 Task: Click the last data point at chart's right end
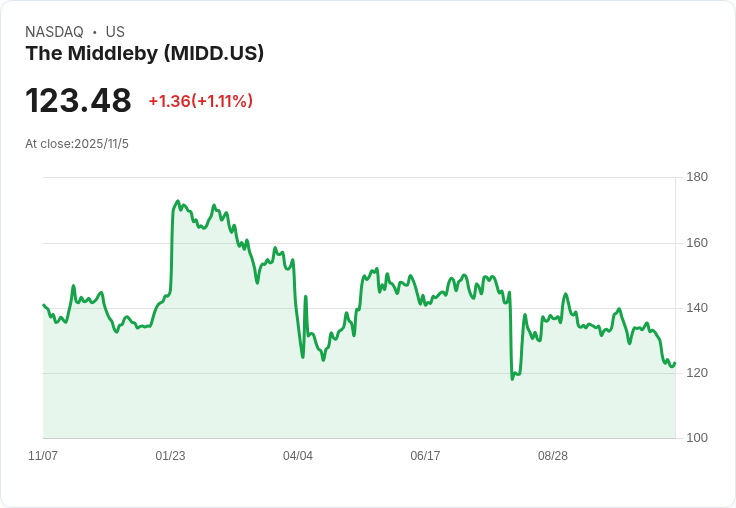[x=675, y=363]
